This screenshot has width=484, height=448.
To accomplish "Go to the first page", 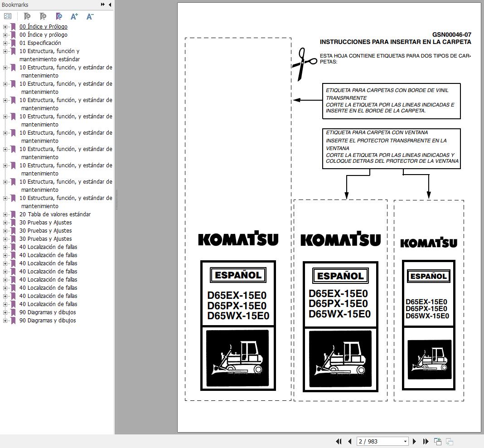I will 339,441.
